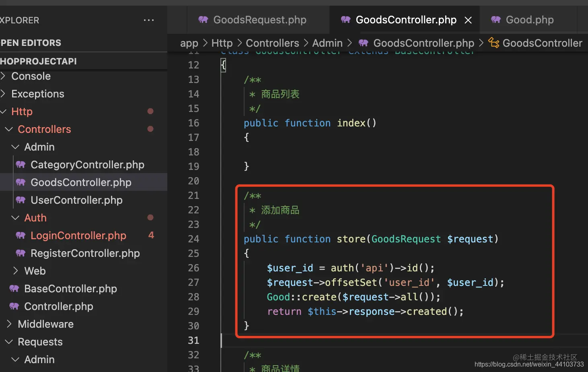Click the 'index' function name
The width and height of the screenshot is (588, 372).
click(351, 123)
